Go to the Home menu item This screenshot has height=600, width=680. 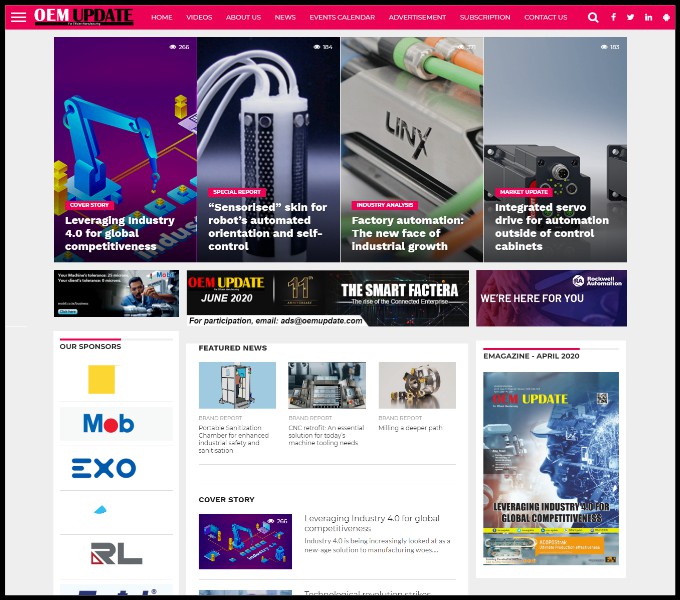tap(162, 17)
